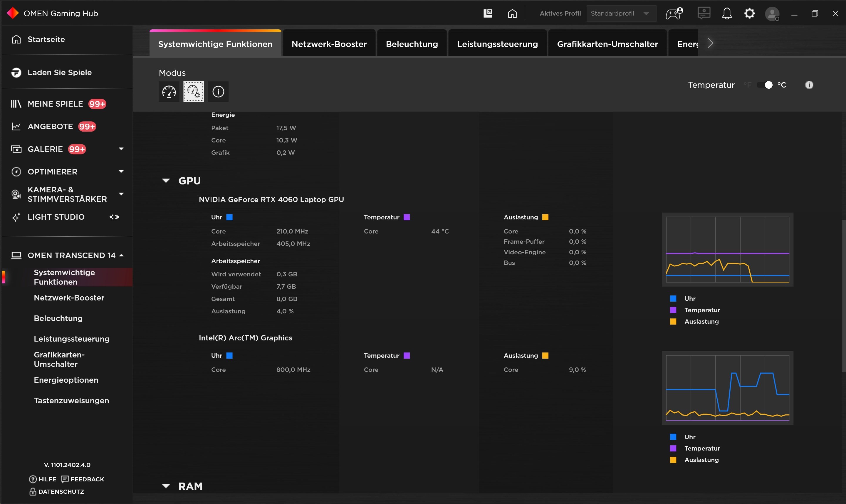Toggle Temperatur in the NVIDIA graph legend

pyautogui.click(x=695, y=310)
